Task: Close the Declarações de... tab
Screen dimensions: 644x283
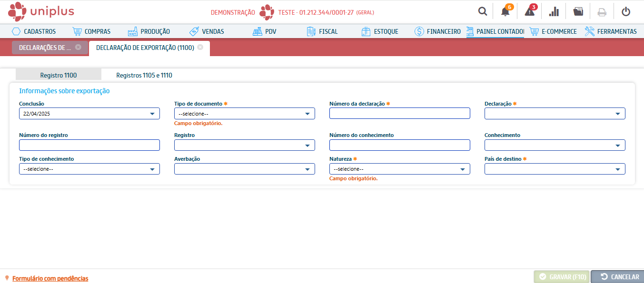Action: pos(78,48)
